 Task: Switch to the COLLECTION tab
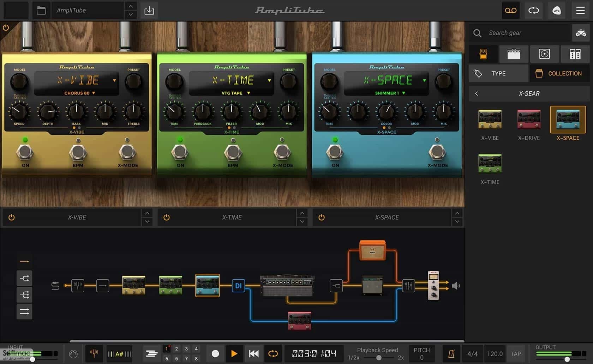[560, 73]
